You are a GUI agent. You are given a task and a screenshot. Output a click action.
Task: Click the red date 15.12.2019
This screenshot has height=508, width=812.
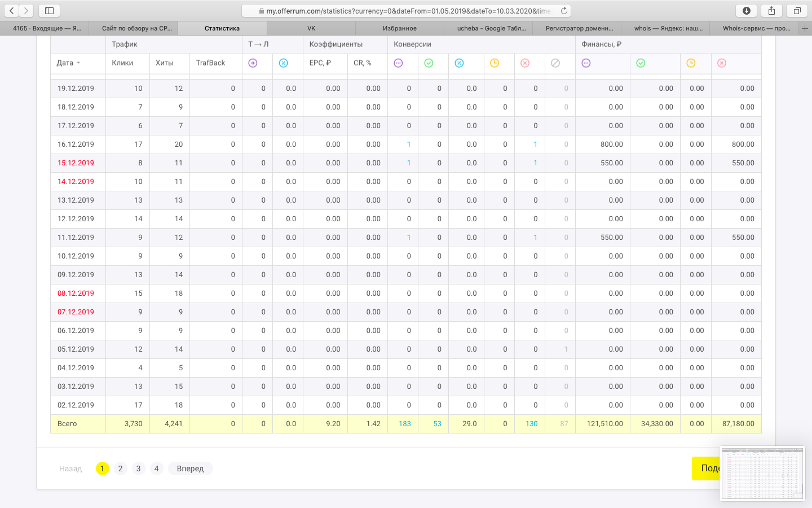(x=76, y=163)
